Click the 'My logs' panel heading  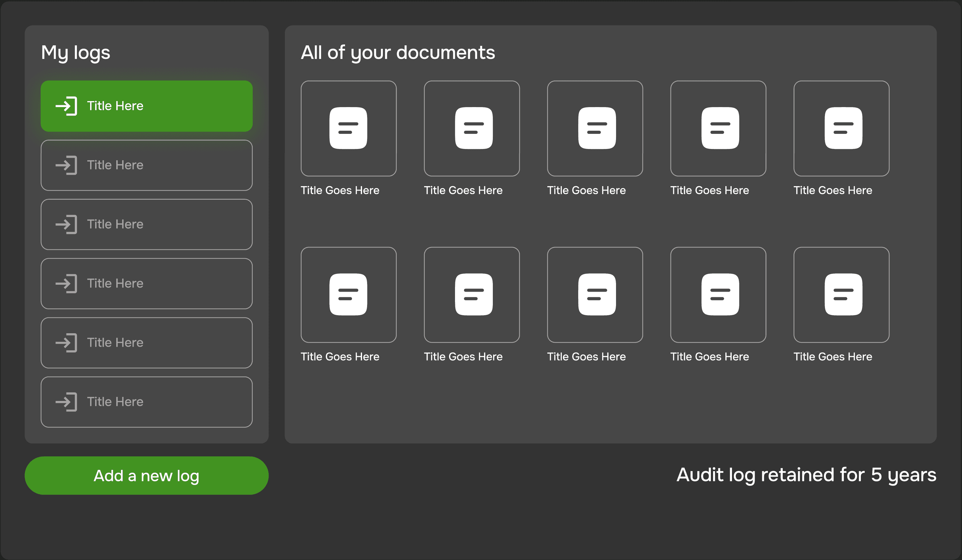pos(76,53)
